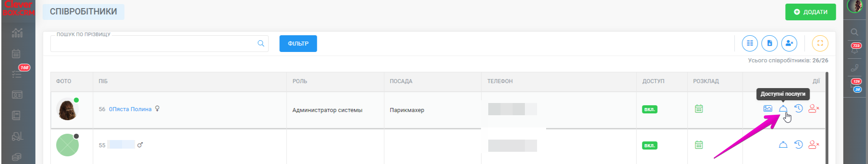Viewport: 868px width, 164px height.
Task: Show dismissed employees round icon
Action: point(789,43)
